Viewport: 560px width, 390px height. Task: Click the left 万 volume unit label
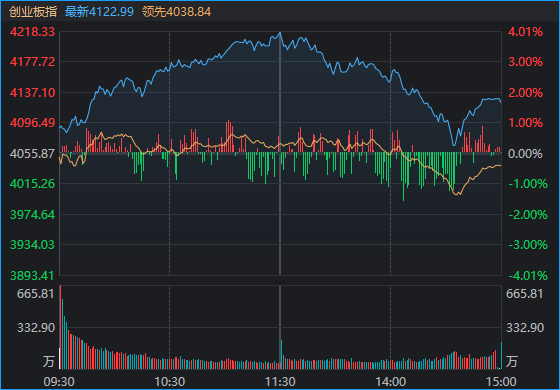click(x=49, y=361)
